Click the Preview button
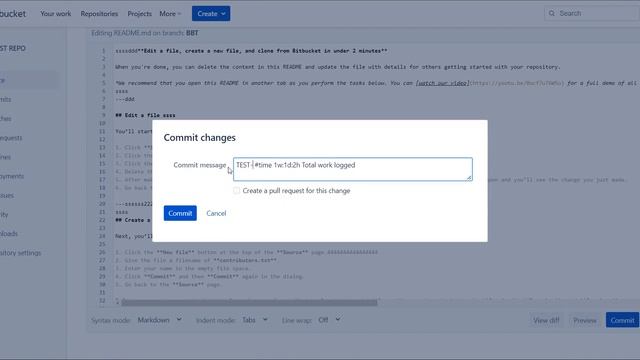Image resolution: width=640 pixels, height=360 pixels. (584, 320)
